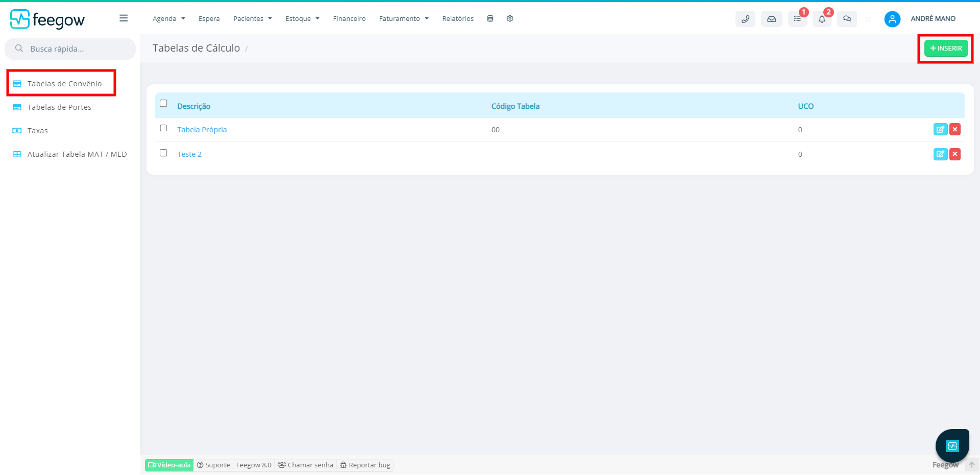Click the Vídeo-aula button
The image size is (980, 475).
point(169,465)
